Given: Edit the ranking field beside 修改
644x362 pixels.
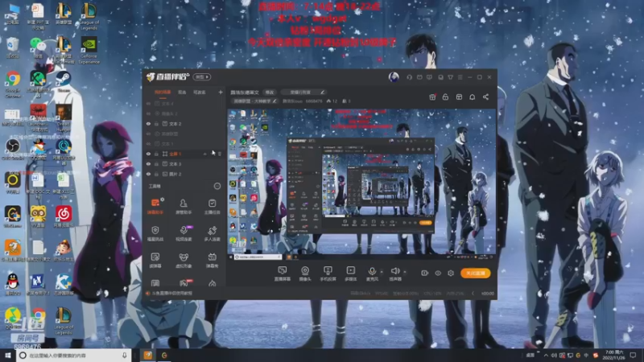Looking at the screenshot, I should (x=304, y=93).
